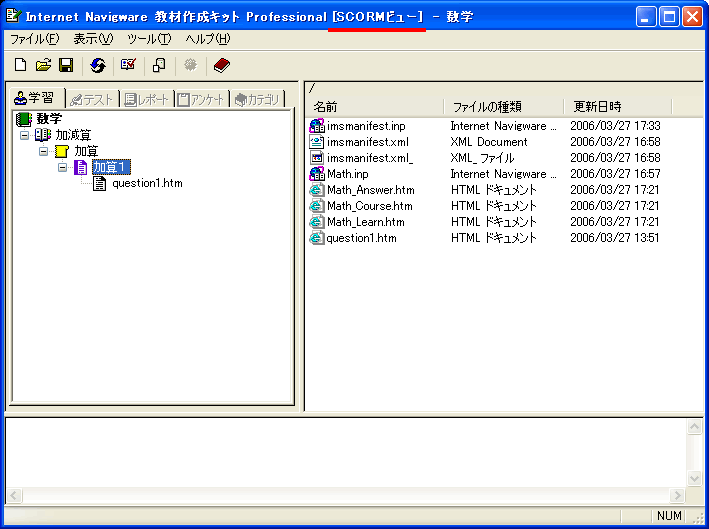Click the icon of Math_Answer.htm file
This screenshot has width=709, height=529.
317,190
